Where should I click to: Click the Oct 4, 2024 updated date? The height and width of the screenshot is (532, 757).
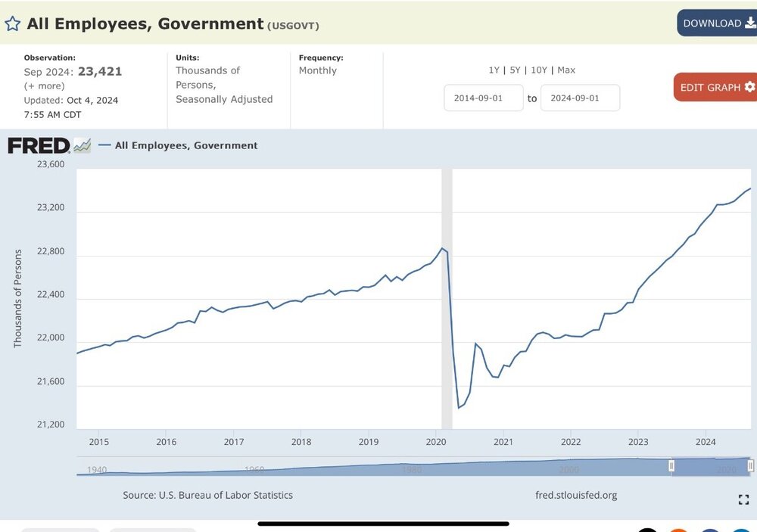tap(92, 101)
